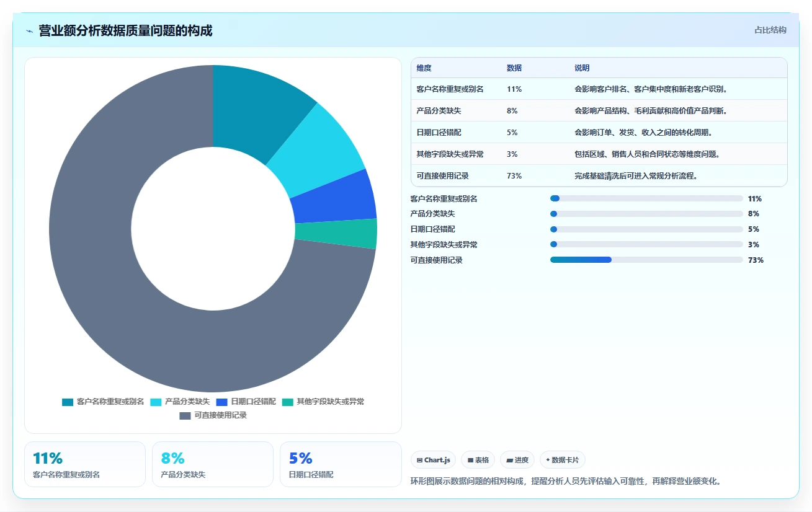Click the 客户名称重复或别名 11% progress bar

(x=646, y=198)
